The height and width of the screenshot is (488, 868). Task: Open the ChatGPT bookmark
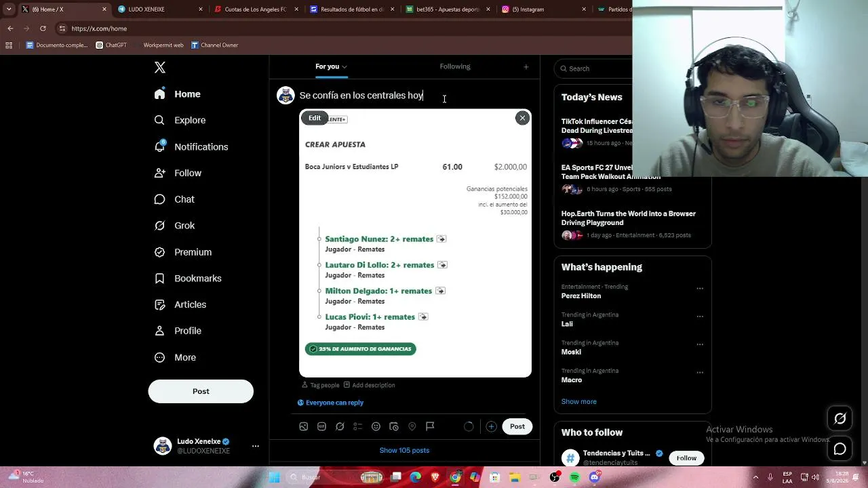point(111,45)
